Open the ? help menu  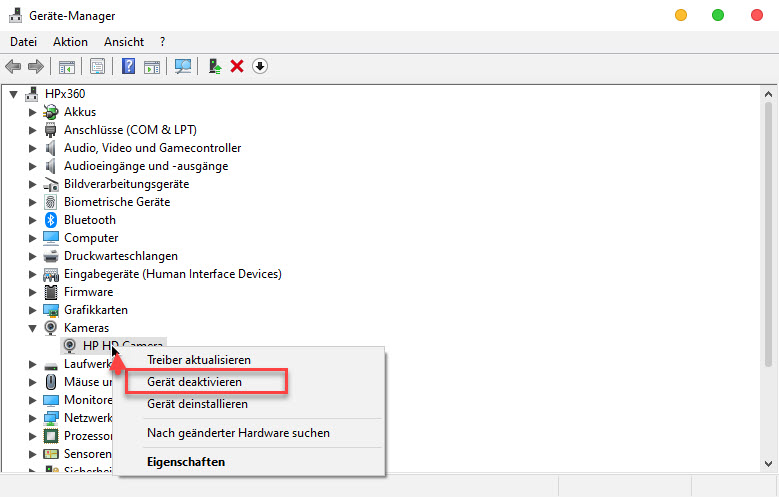pyautogui.click(x=162, y=42)
